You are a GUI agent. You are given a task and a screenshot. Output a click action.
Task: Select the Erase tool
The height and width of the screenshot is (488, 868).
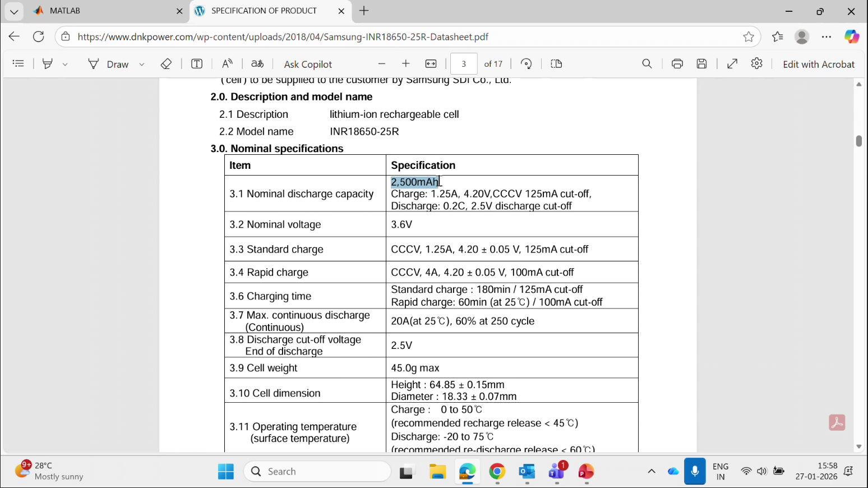tap(166, 64)
